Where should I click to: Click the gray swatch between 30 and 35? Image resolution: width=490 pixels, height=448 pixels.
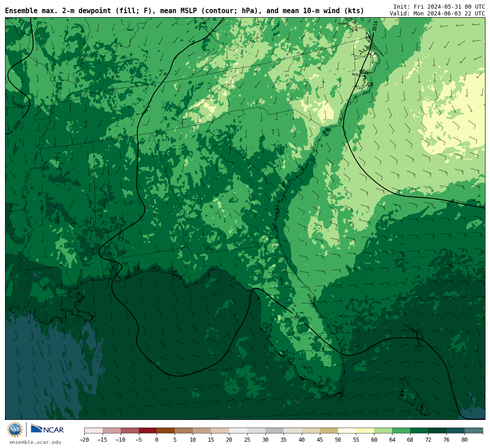tap(274, 431)
